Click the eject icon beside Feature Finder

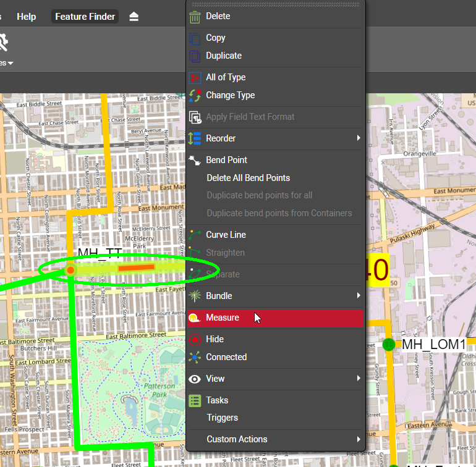(x=134, y=17)
